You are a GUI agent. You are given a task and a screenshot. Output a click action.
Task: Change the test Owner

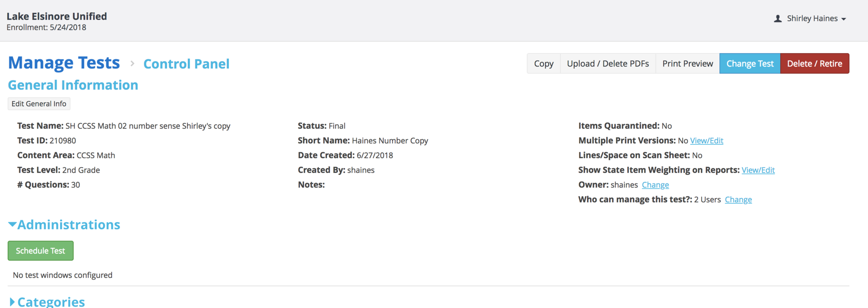click(x=655, y=185)
